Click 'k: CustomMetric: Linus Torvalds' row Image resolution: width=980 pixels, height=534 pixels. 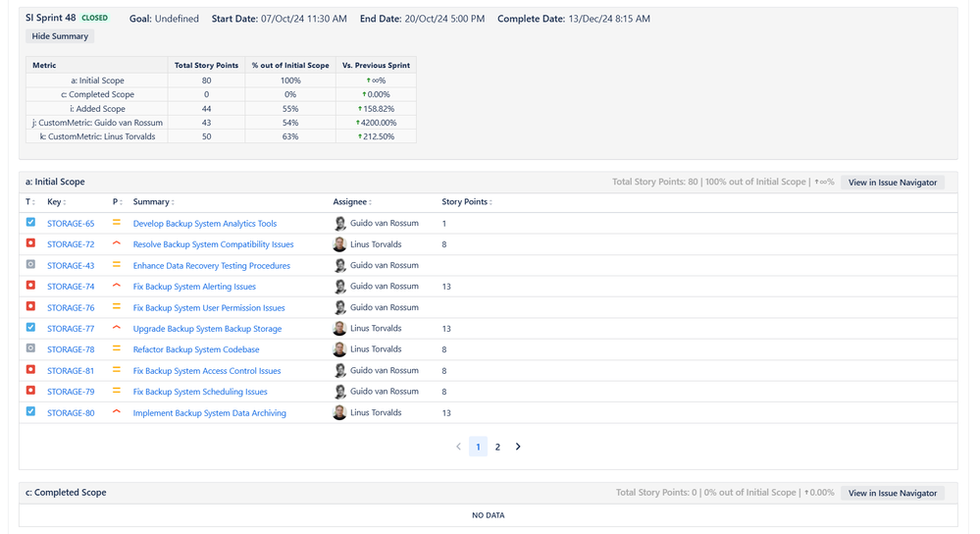(x=222, y=136)
